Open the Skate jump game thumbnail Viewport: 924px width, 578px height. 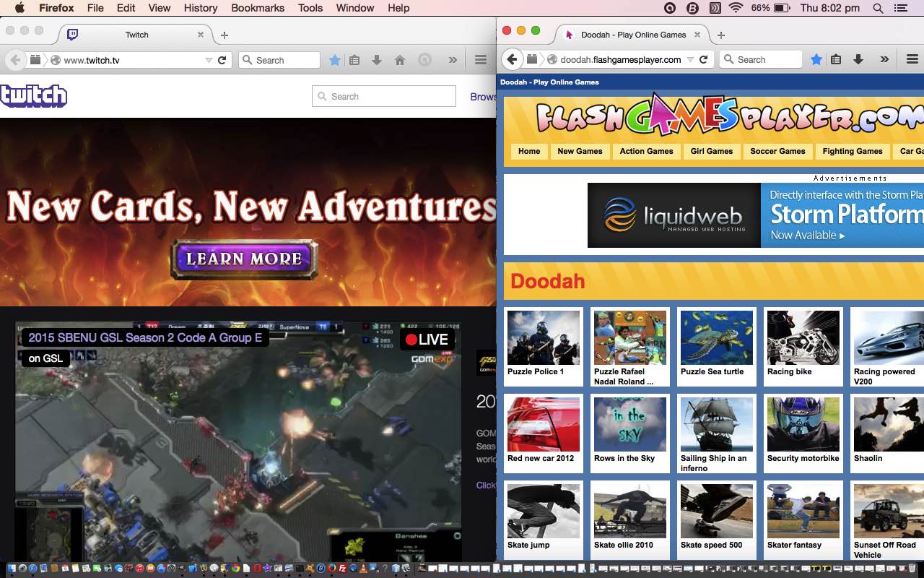(544, 511)
